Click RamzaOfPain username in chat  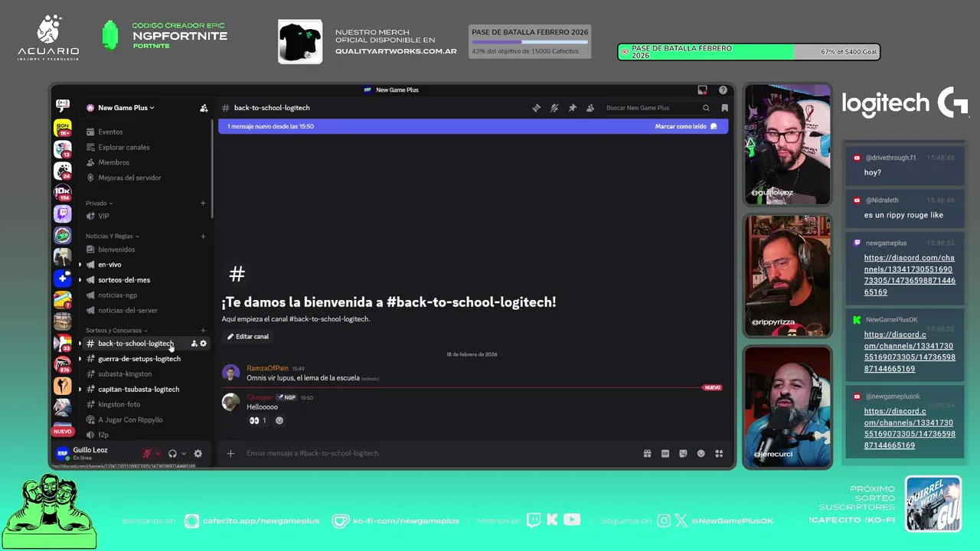[x=267, y=369]
